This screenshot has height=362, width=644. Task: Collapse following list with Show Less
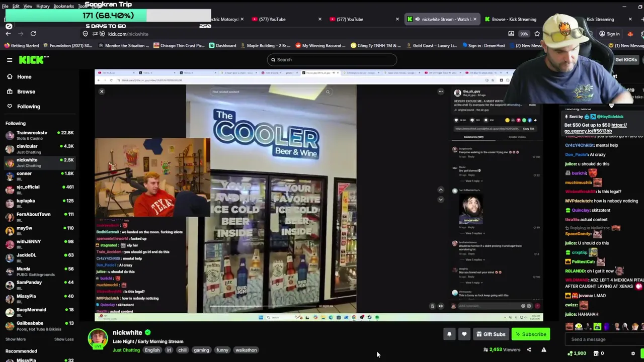[x=64, y=339]
